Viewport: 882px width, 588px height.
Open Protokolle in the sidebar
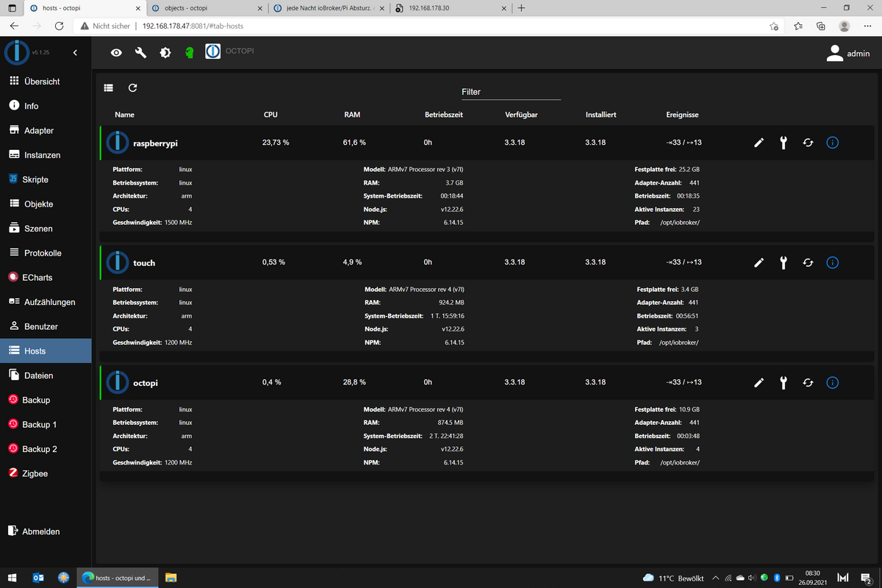click(x=46, y=253)
